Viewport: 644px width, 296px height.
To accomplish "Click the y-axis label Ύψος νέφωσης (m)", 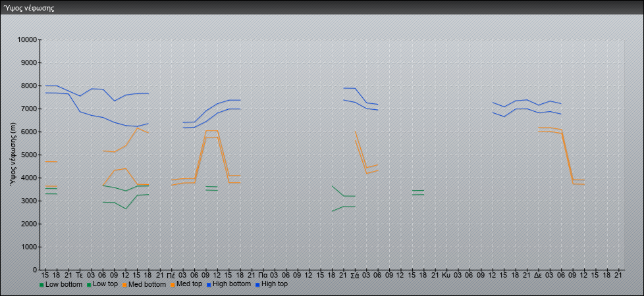I will 13,155.
